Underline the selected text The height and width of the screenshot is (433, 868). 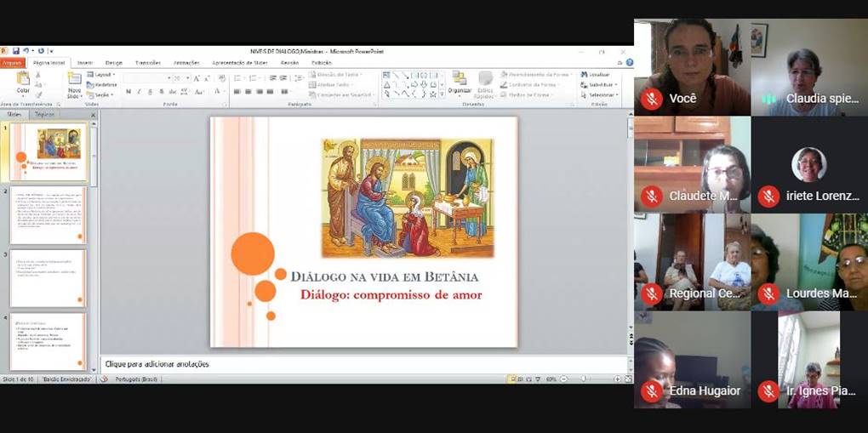pyautogui.click(x=150, y=91)
